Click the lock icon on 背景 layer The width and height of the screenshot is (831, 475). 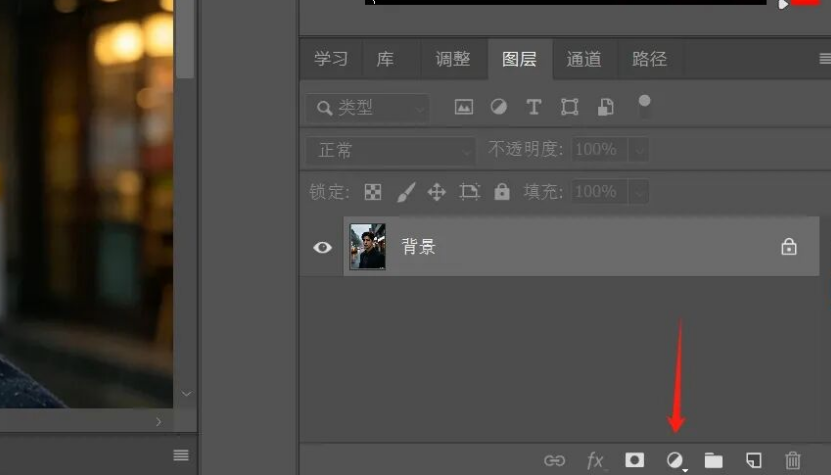[789, 247]
